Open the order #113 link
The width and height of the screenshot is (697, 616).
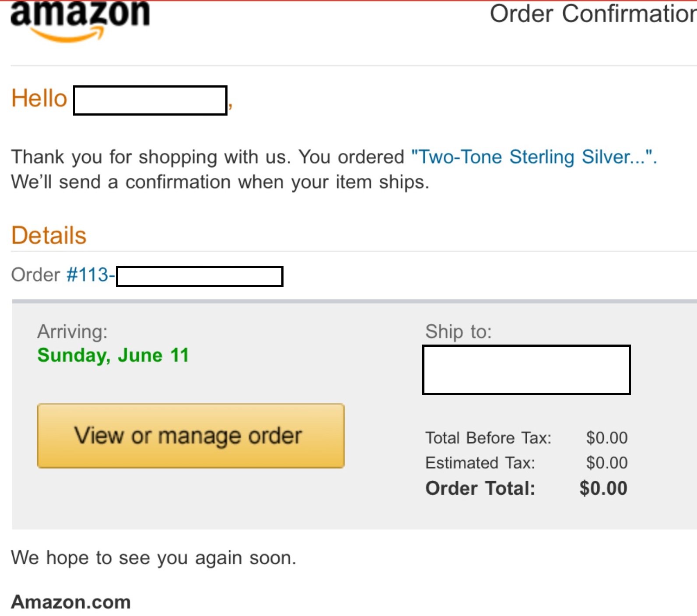[x=90, y=275]
